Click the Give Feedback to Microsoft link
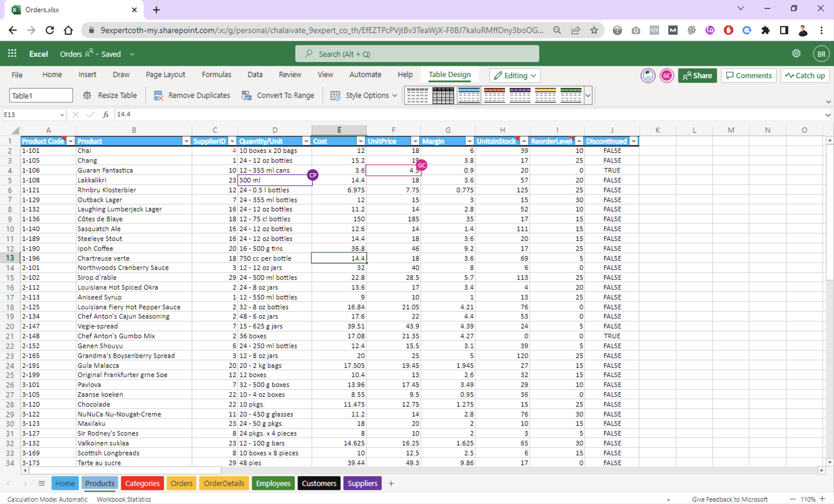This screenshot has width=834, height=504. pos(730,499)
